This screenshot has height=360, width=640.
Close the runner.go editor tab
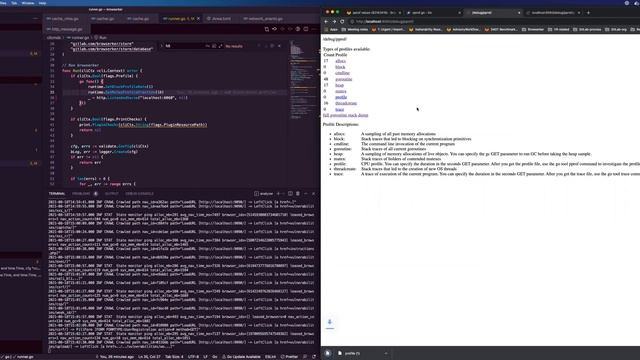click(198, 19)
